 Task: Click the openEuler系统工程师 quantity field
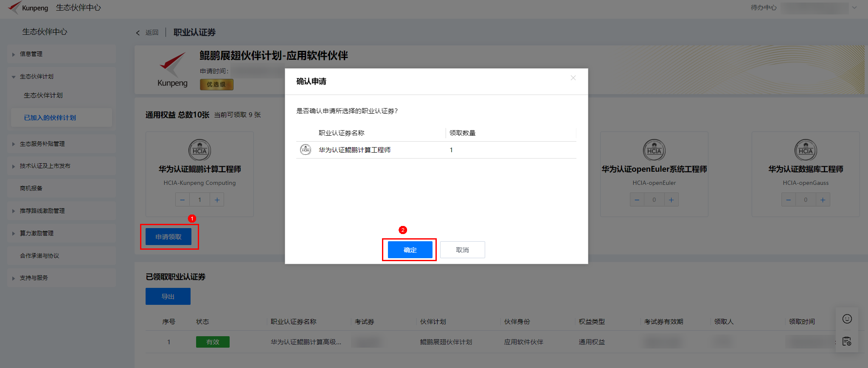coord(654,200)
